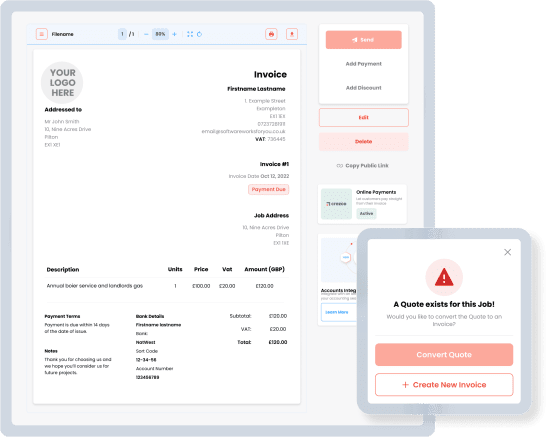This screenshot has width=548, height=437.
Task: Click Create New Invoice button
Action: [444, 385]
